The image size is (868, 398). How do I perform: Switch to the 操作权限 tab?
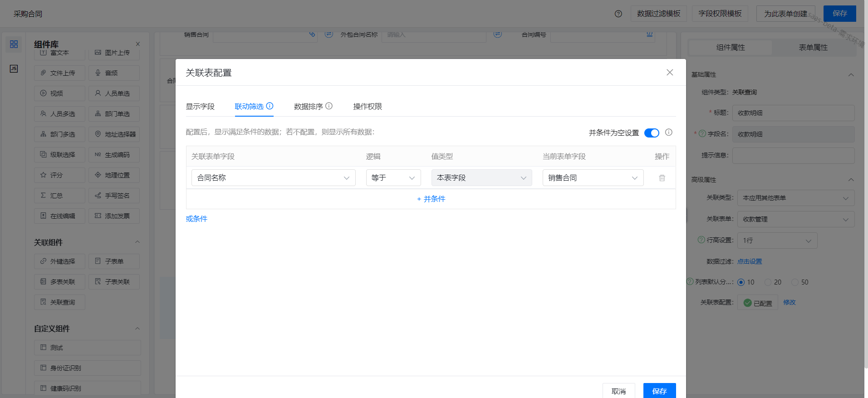click(x=368, y=106)
